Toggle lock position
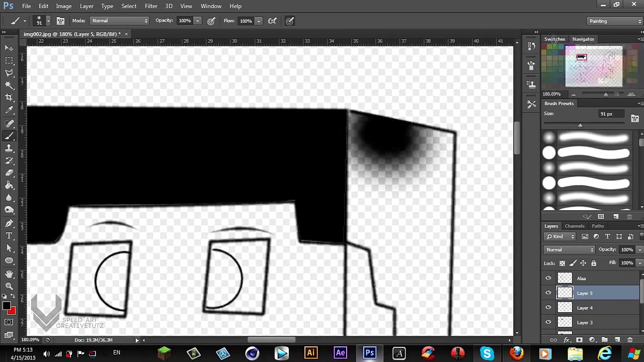Image resolution: width=644 pixels, height=362 pixels. pos(583,263)
